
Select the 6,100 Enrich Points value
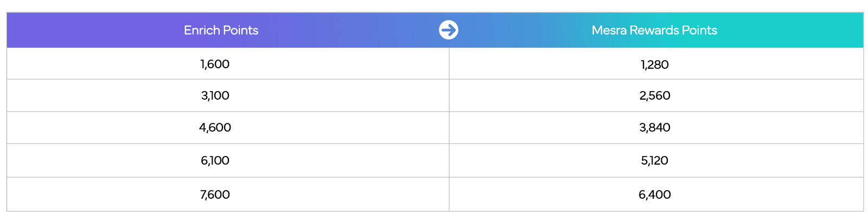coord(215,160)
